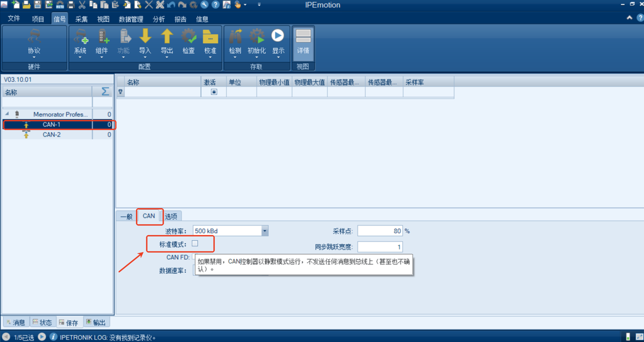
Task: Click the 采样点 sample point field
Action: (380, 231)
